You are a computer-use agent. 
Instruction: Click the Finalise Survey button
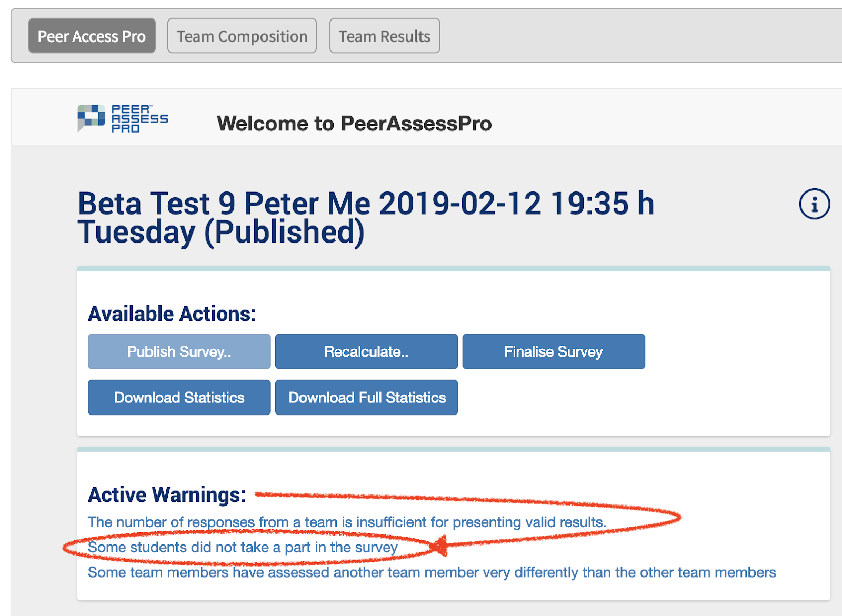coord(554,351)
